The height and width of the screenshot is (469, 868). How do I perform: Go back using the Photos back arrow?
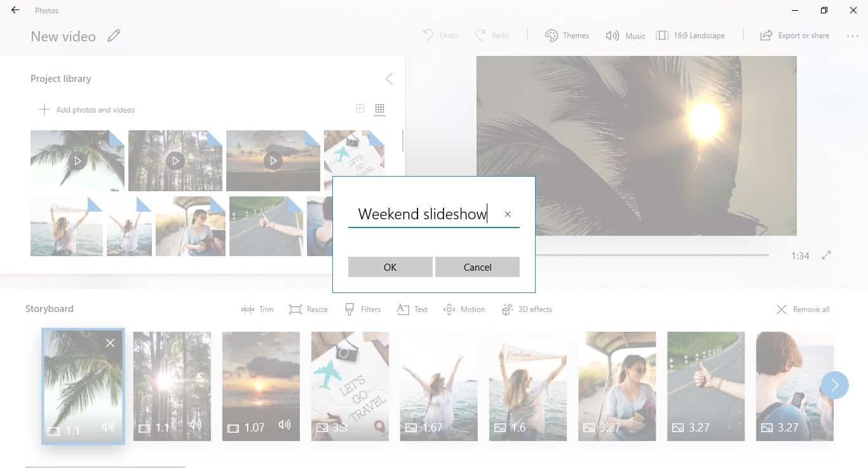click(14, 10)
